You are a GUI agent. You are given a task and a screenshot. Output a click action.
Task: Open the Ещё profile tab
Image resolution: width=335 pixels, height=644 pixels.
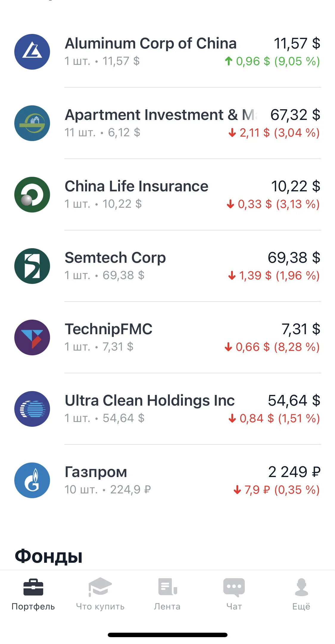[301, 594]
